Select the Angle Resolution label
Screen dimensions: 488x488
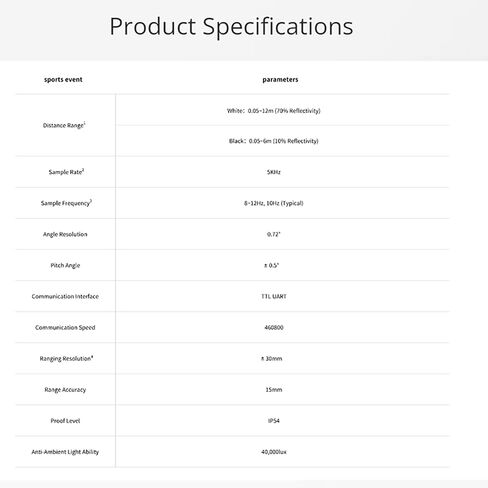(65, 234)
